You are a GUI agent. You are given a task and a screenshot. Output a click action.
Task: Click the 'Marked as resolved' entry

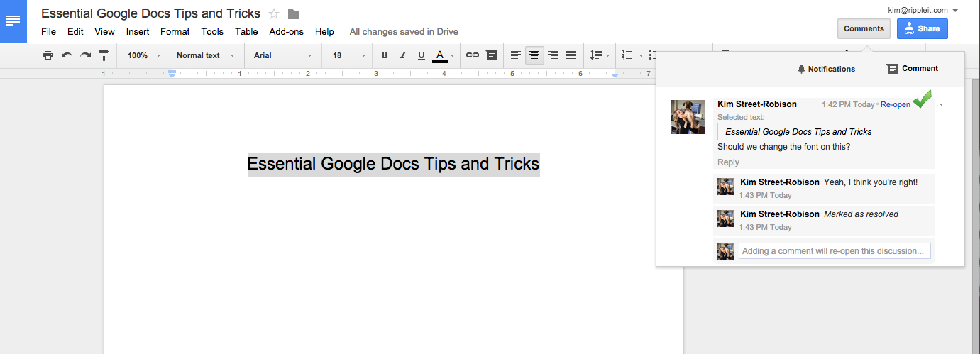pos(861,214)
